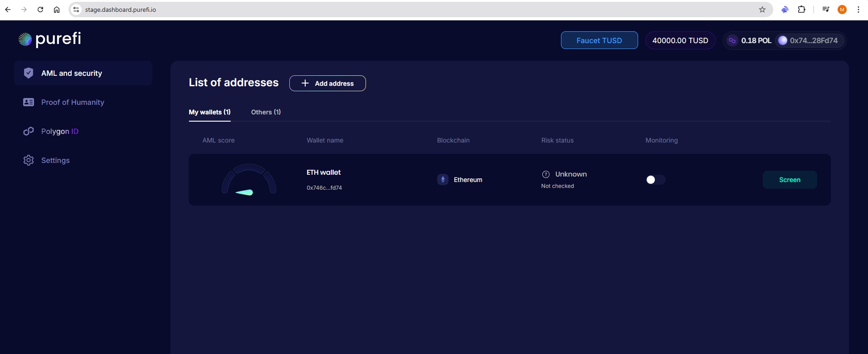The image size is (868, 354).
Task: Open the Chrome three-dot menu
Action: point(858,10)
